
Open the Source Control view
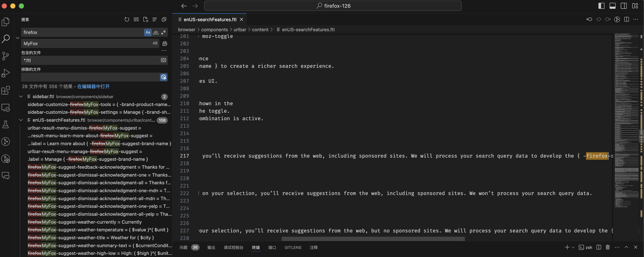click(6, 56)
